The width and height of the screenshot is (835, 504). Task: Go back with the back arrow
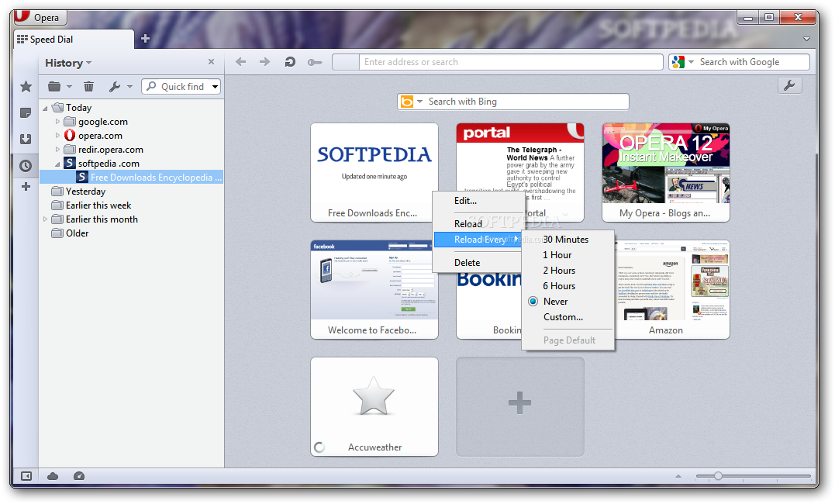(x=240, y=62)
